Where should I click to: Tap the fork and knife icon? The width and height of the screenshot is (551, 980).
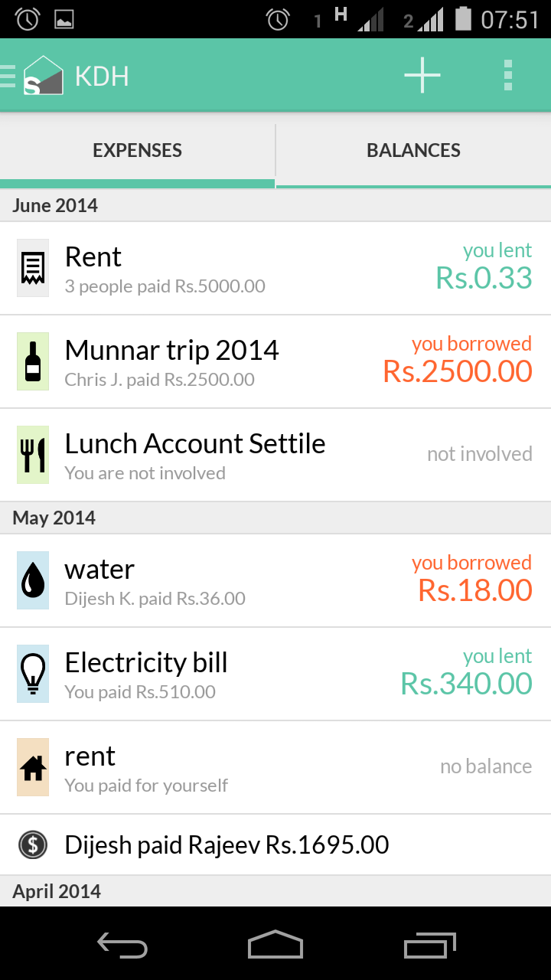click(x=33, y=455)
